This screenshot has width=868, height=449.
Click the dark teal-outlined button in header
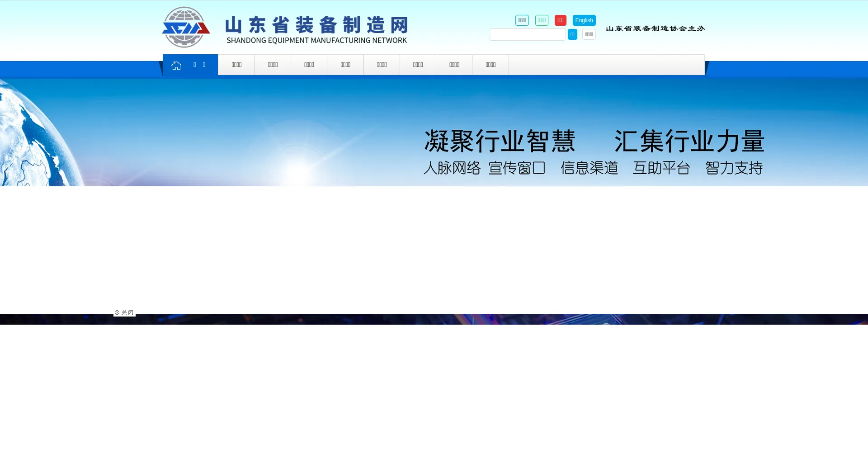(x=522, y=20)
